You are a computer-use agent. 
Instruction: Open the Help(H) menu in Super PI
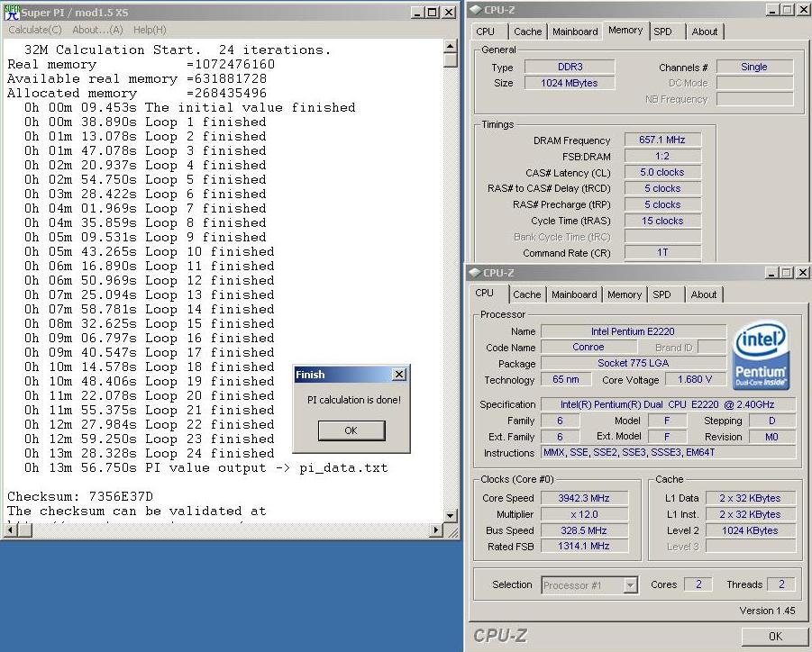150,30
